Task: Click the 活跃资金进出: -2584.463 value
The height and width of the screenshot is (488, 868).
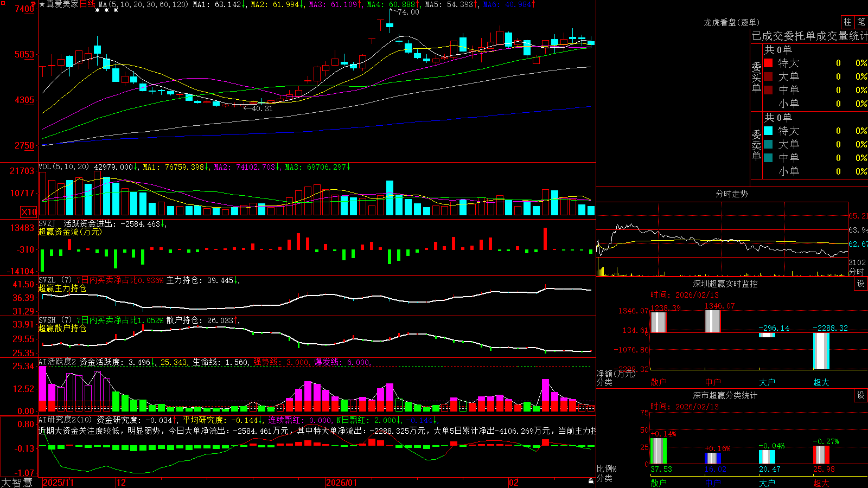Action: tap(115, 223)
